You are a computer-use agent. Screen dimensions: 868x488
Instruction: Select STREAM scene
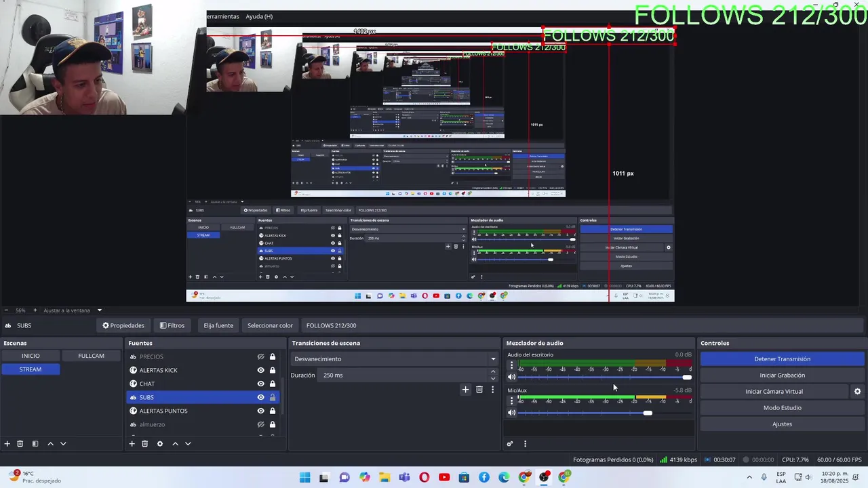(x=31, y=369)
